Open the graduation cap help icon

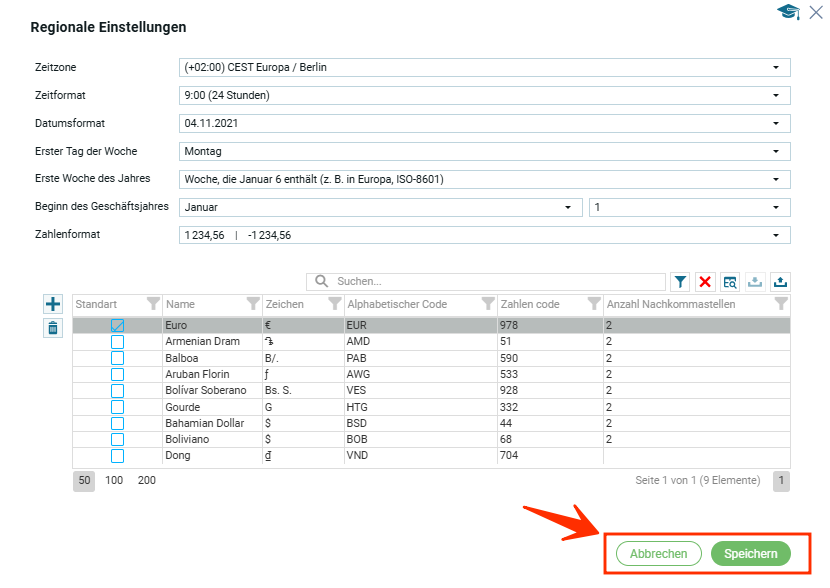point(788,12)
